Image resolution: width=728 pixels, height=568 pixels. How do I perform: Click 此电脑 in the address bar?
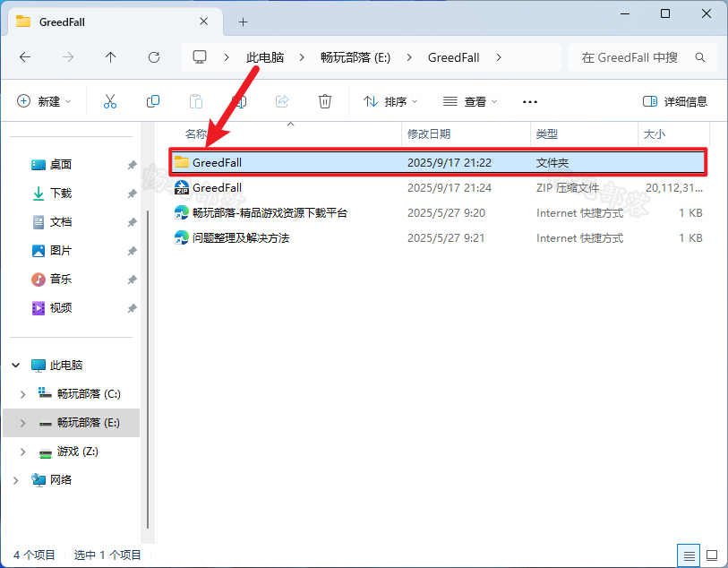(265, 57)
